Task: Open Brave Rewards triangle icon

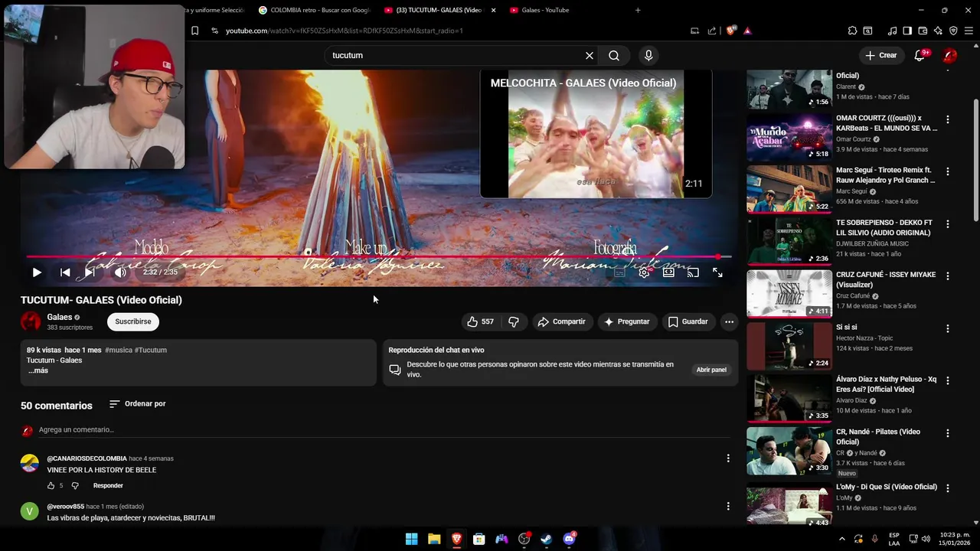Action: click(747, 31)
